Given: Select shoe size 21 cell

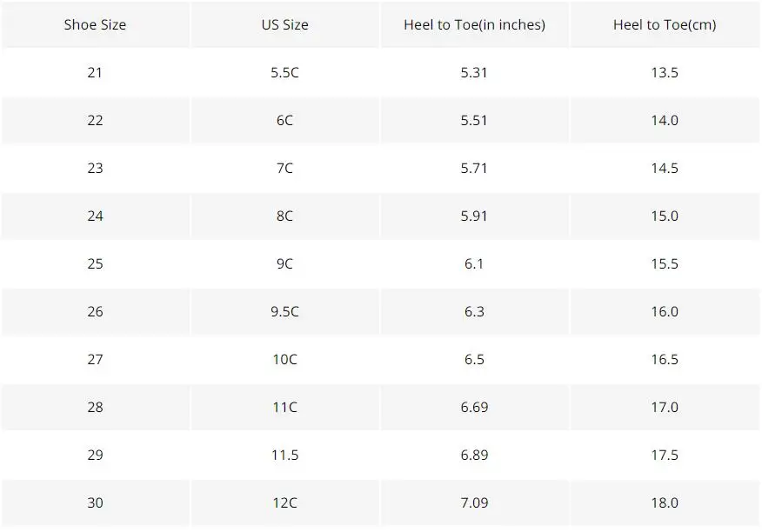Looking at the screenshot, I should point(96,72).
